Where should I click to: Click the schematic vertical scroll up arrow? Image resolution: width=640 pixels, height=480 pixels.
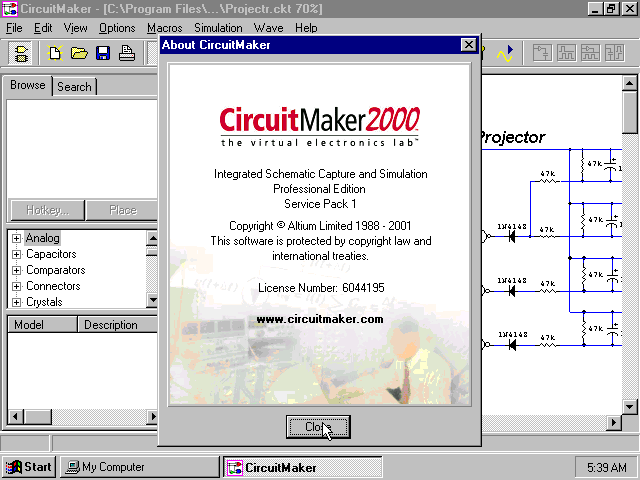pos(629,84)
